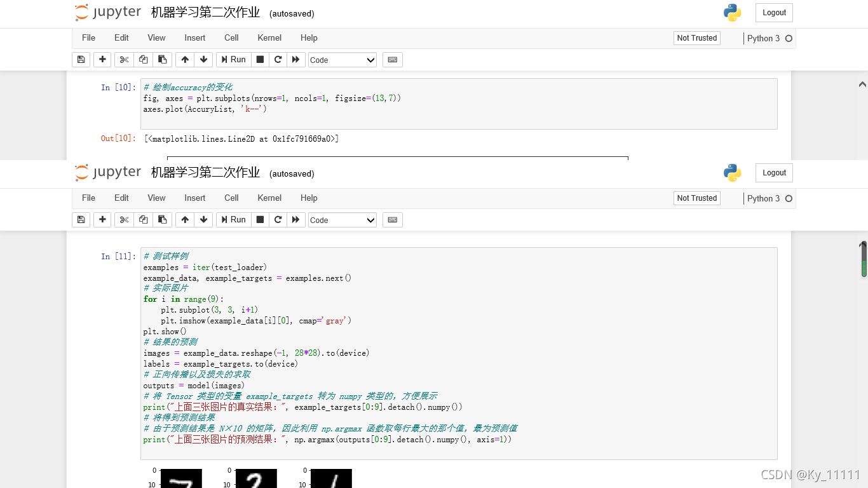Click Python logo in lower header
The image size is (868, 488).
732,173
